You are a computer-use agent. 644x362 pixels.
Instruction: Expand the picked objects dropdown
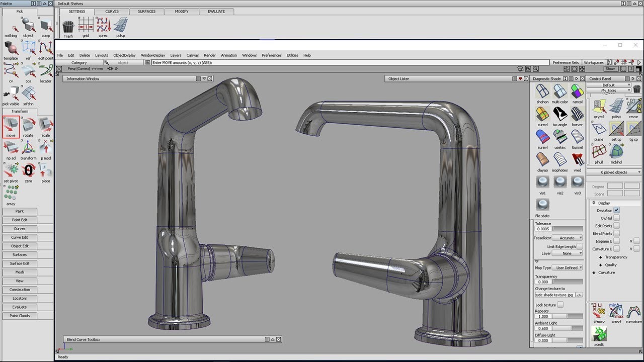pyautogui.click(x=614, y=172)
